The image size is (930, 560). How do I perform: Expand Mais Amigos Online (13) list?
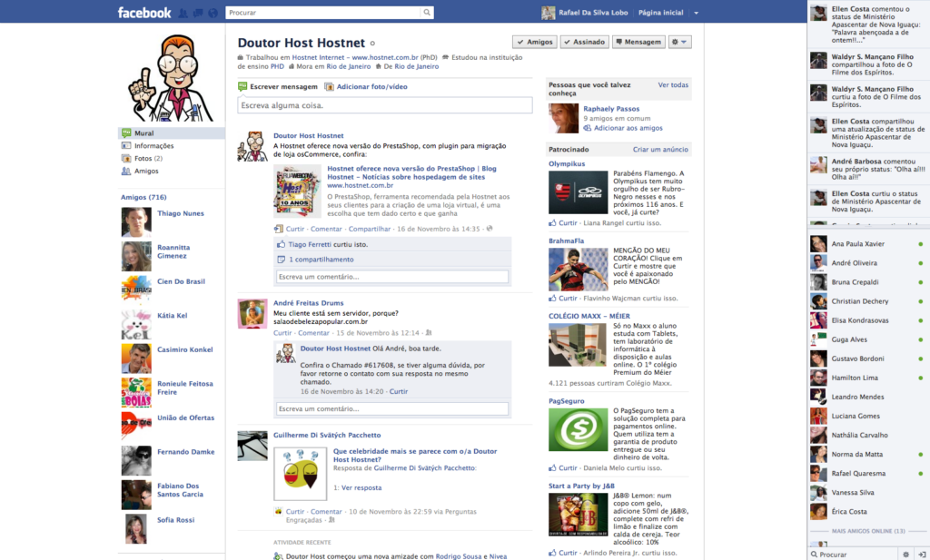[x=868, y=531]
